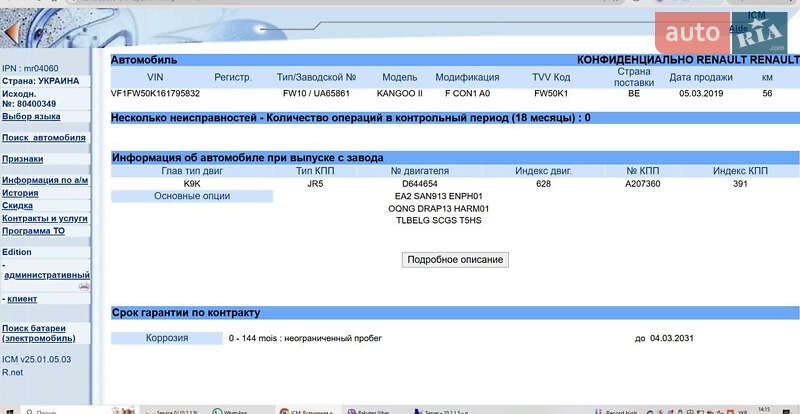Open Выбор языка link
Viewport: 800px width, 414px height.
[31, 116]
